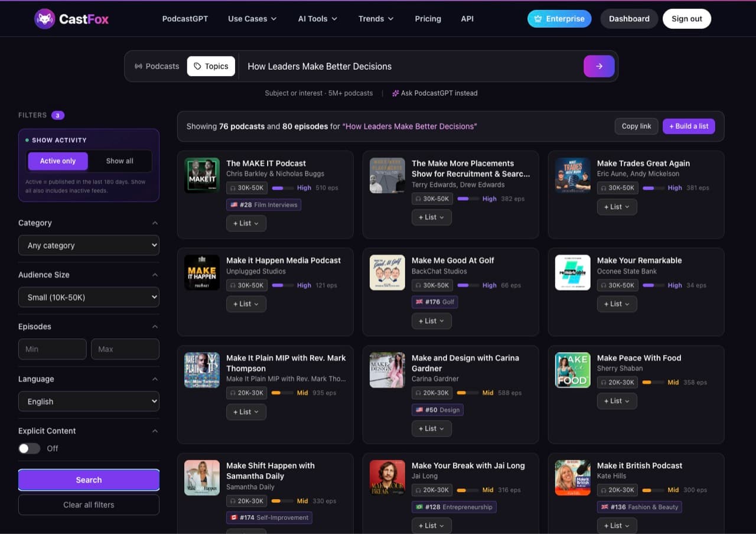Click the #128 Entrepreneurship rank badge
The image size is (756, 534).
click(454, 507)
